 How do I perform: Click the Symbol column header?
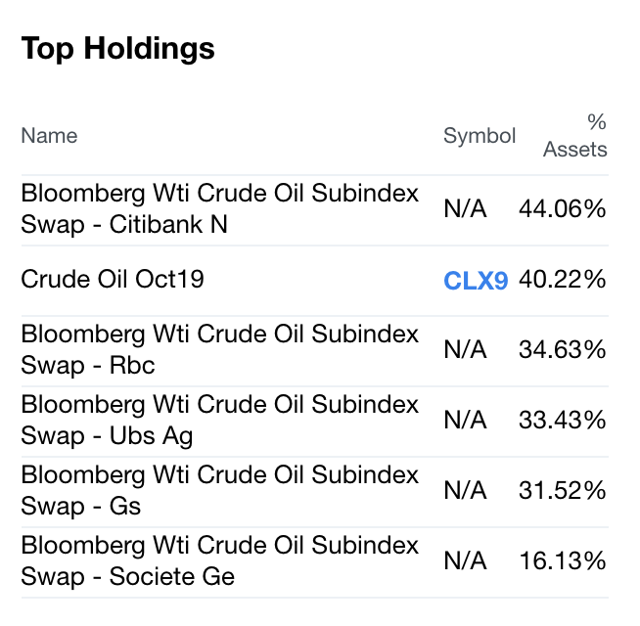tap(479, 136)
